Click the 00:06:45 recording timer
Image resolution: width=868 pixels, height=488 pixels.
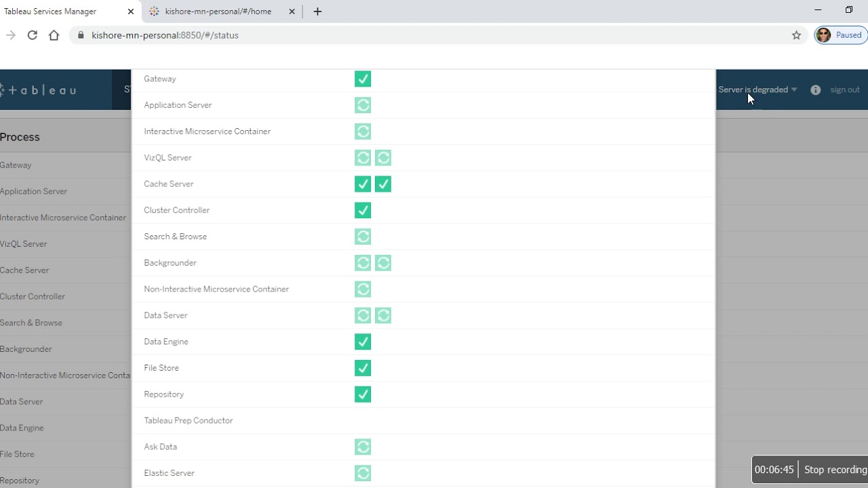[774, 470]
